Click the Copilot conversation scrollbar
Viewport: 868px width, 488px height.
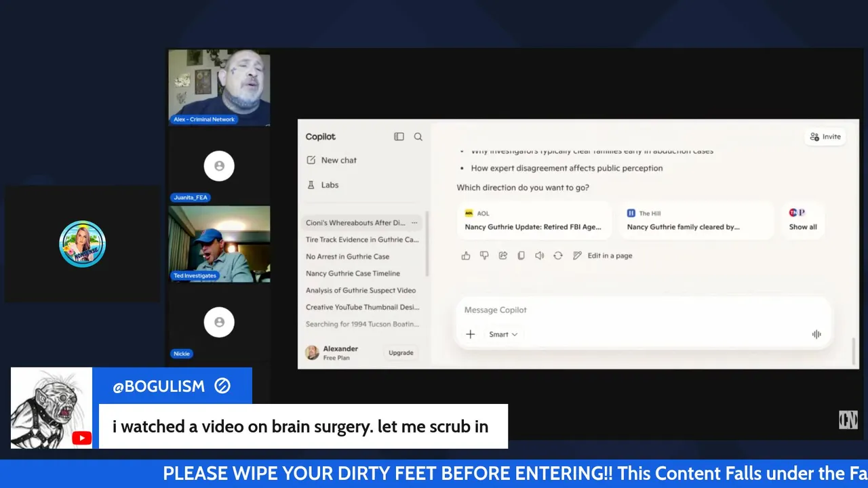tap(854, 351)
